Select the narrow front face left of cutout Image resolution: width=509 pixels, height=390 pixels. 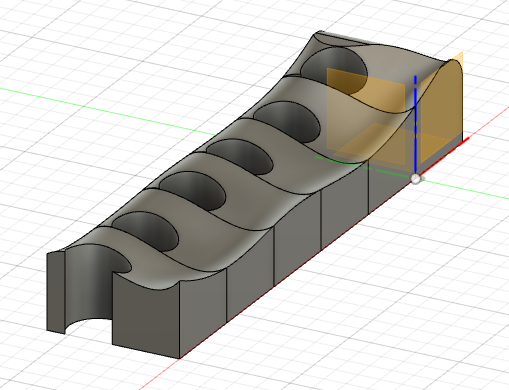(55, 293)
